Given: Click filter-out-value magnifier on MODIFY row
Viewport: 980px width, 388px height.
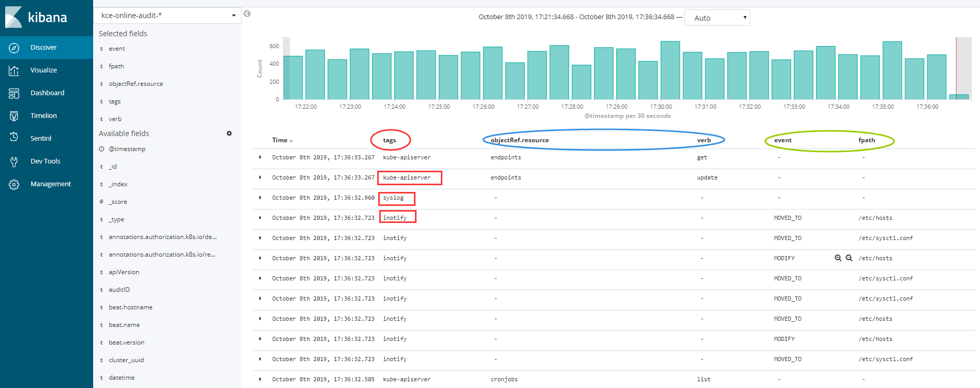Looking at the screenshot, I should (849, 258).
